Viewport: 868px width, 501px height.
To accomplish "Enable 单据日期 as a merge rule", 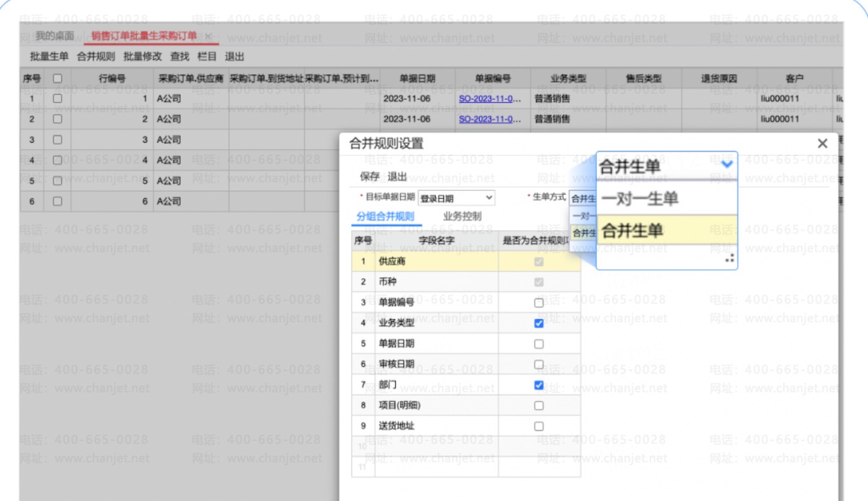I will click(x=539, y=344).
